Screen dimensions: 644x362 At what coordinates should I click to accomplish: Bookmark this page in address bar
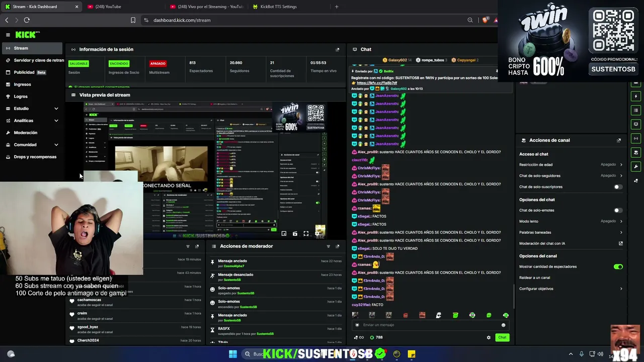point(133,20)
